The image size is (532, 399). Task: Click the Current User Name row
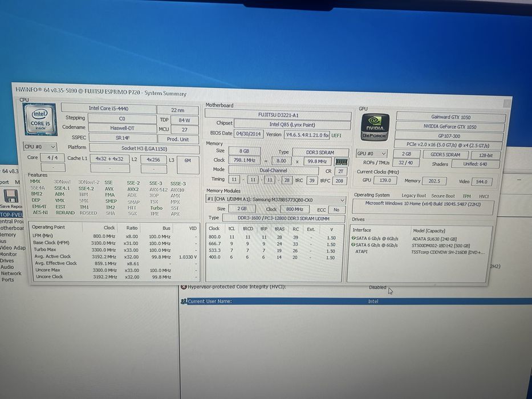(x=356, y=302)
